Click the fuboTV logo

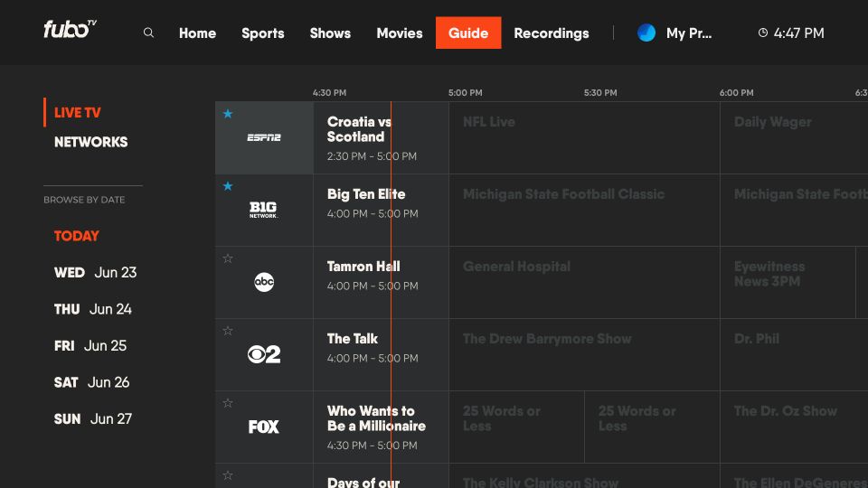70,29
